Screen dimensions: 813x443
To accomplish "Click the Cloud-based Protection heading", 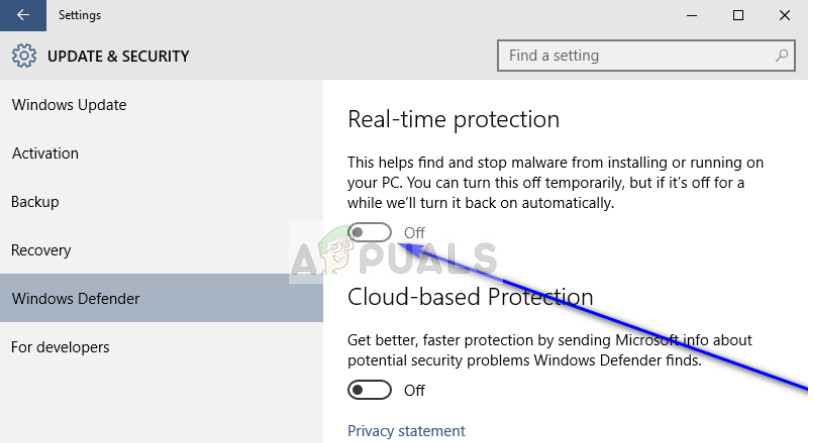I will click(470, 297).
